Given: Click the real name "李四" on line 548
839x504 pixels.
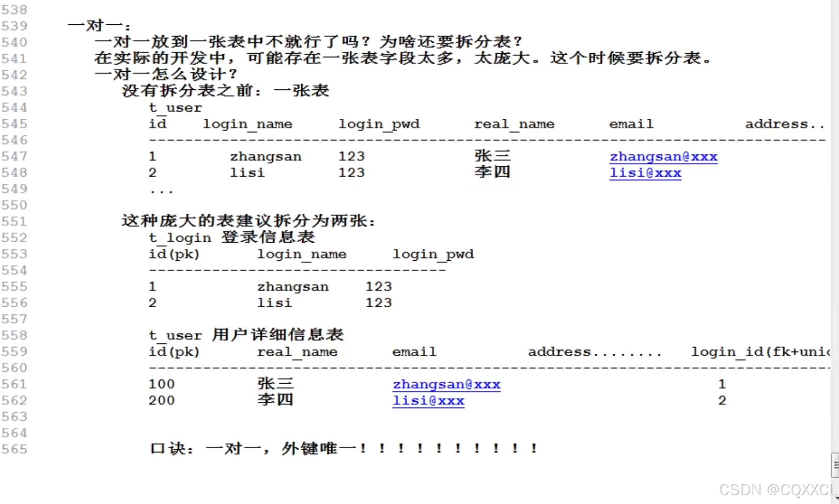Looking at the screenshot, I should 492,172.
